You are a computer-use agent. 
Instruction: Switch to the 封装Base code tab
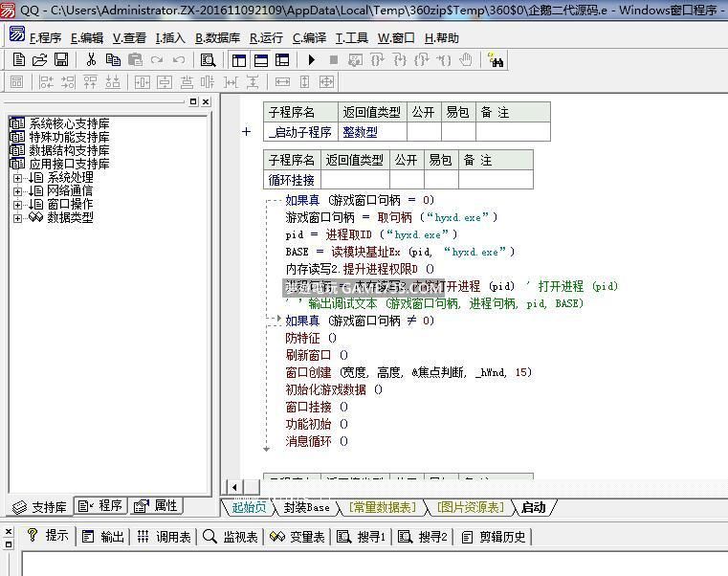coord(305,507)
